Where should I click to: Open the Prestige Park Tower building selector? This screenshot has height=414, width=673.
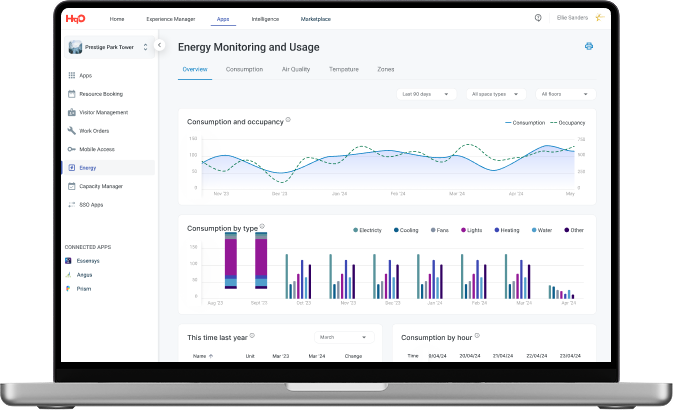(108, 46)
